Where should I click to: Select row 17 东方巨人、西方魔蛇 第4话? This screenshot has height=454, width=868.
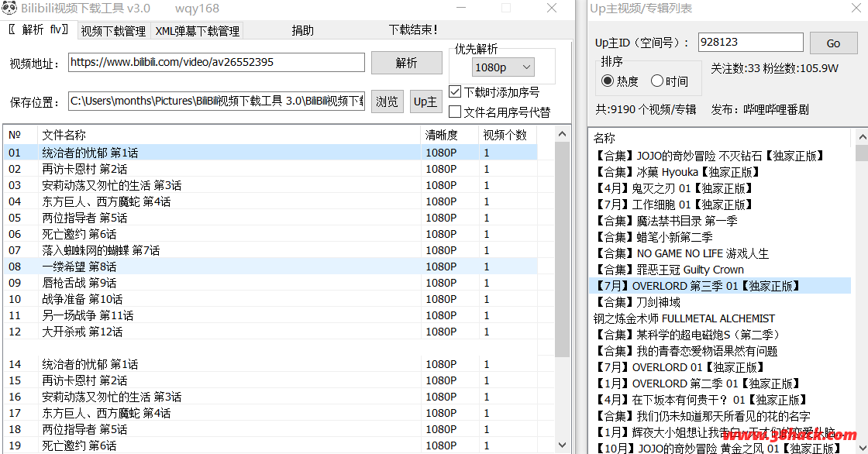pyautogui.click(x=270, y=413)
